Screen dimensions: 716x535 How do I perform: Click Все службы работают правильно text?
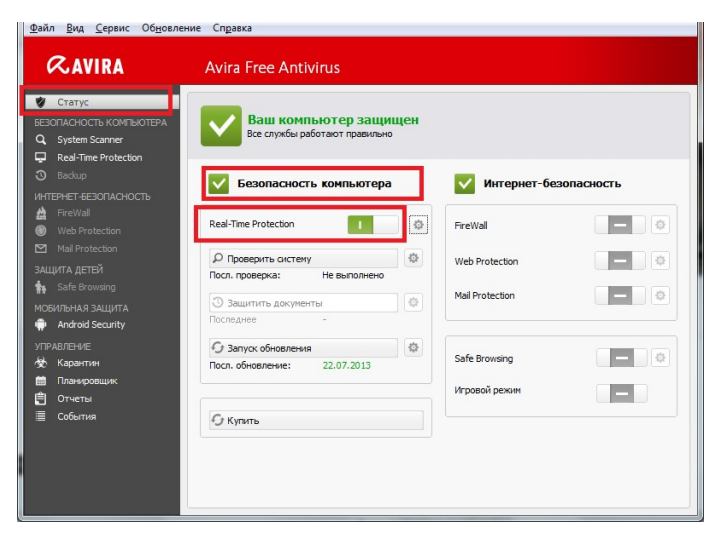[320, 134]
